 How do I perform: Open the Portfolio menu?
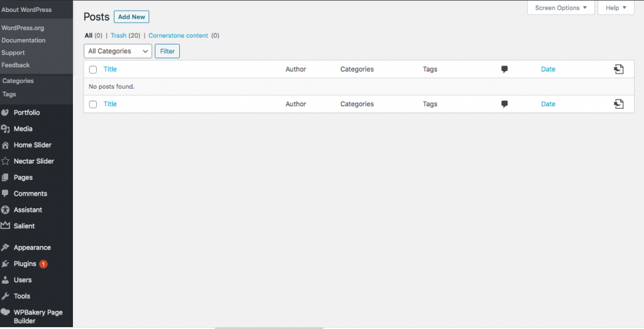26,113
